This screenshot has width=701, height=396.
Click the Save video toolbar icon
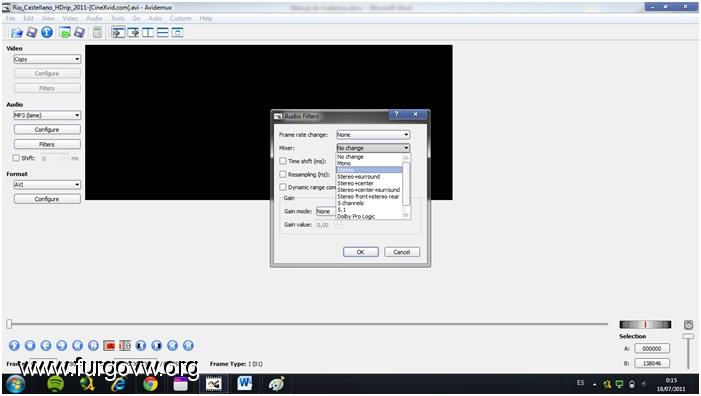tap(32, 32)
